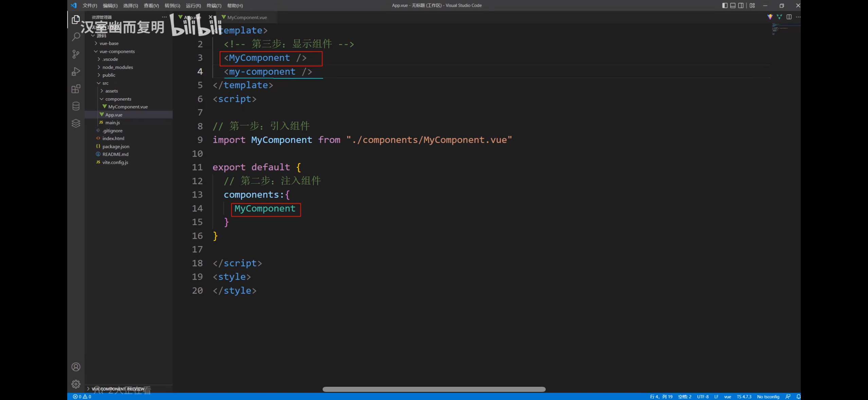868x400 pixels.
Task: Open the Search view in activity bar
Action: 76,37
